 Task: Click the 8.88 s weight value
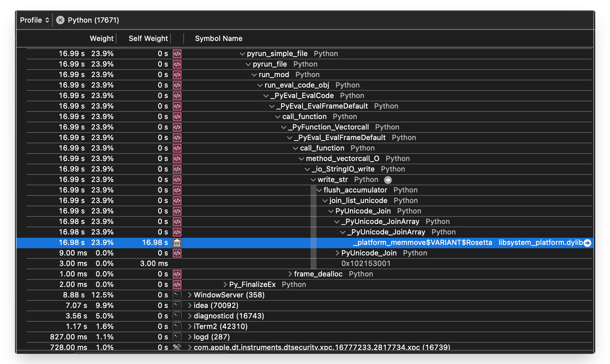(74, 295)
